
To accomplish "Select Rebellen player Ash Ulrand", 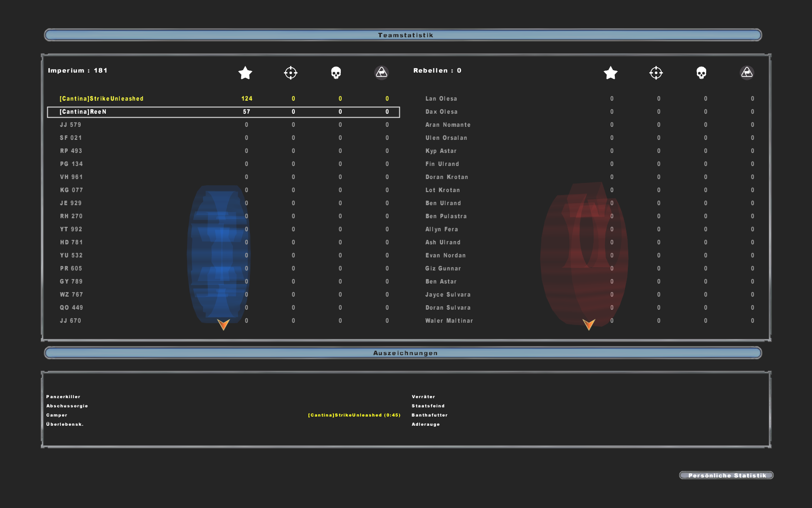I will (443, 242).
